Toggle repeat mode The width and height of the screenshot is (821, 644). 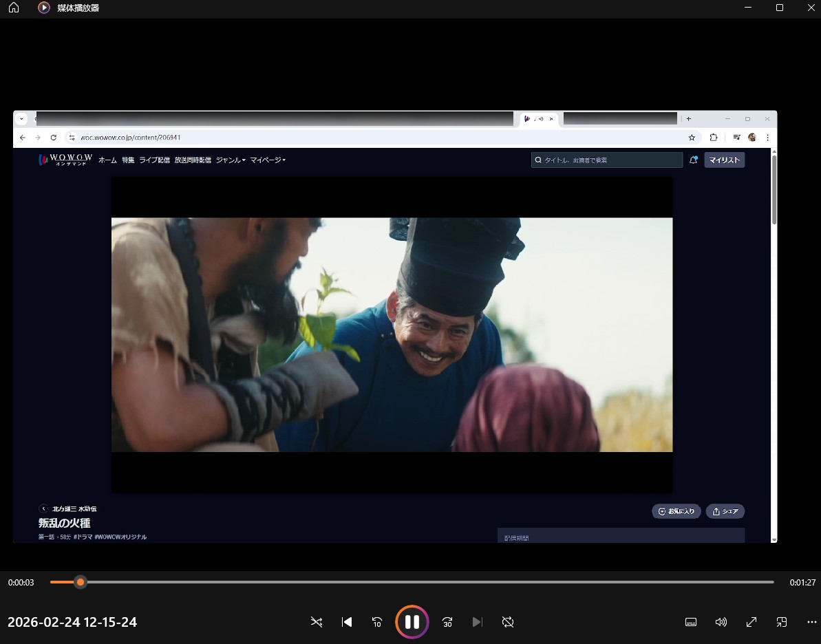tap(508, 622)
